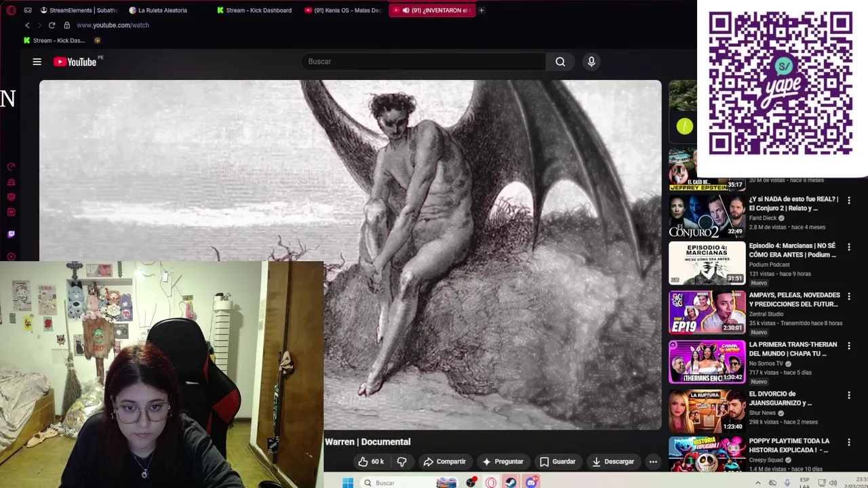Start voice search with microphone
The width and height of the screenshot is (868, 488).
click(591, 62)
